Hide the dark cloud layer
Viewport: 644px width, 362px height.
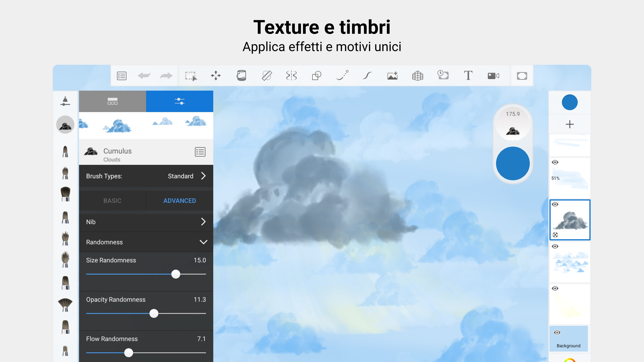555,204
